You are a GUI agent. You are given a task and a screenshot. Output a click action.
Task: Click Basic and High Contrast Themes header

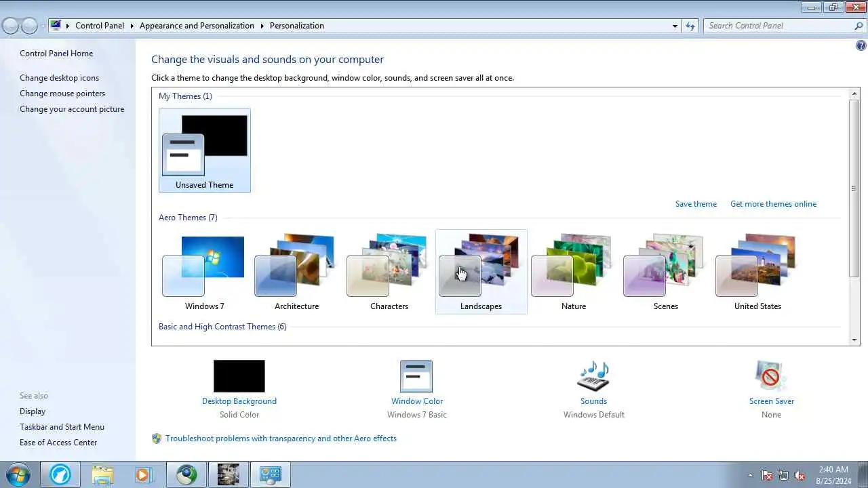tap(222, 327)
